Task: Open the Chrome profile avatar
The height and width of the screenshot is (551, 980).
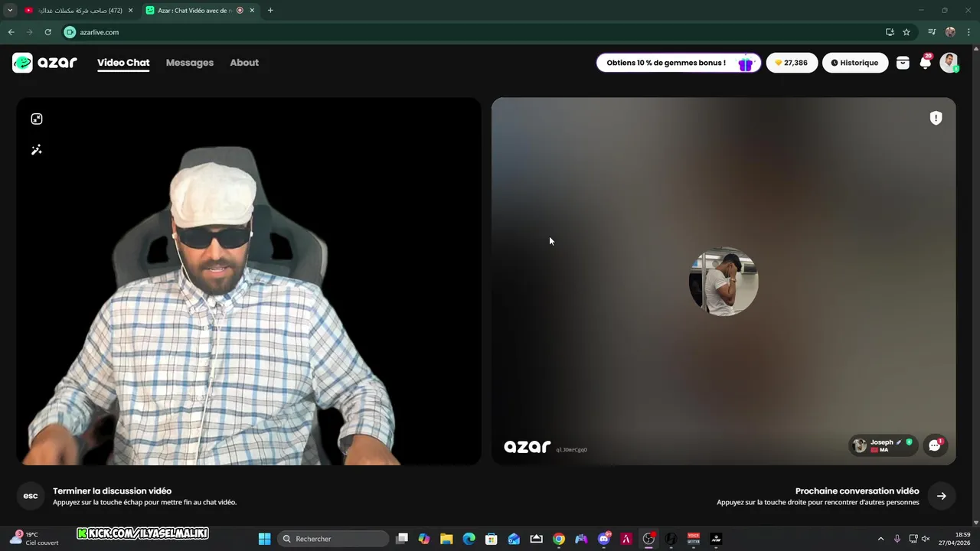Action: point(950,32)
